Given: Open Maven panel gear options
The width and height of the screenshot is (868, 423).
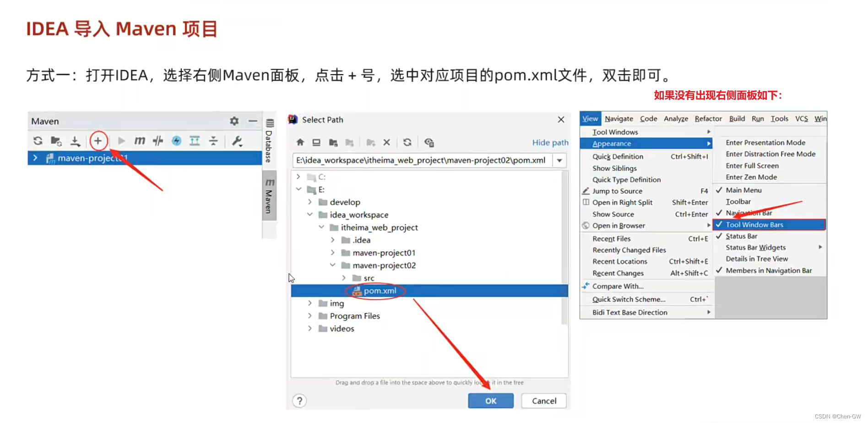Looking at the screenshot, I should 234,121.
